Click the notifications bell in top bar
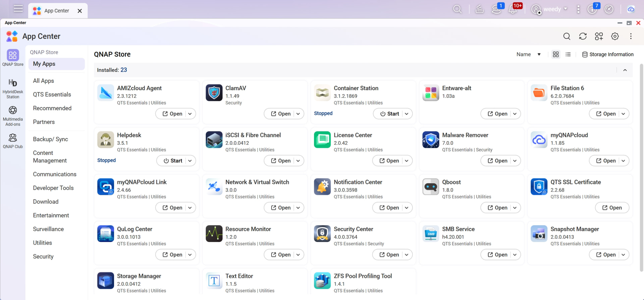 (513, 9)
